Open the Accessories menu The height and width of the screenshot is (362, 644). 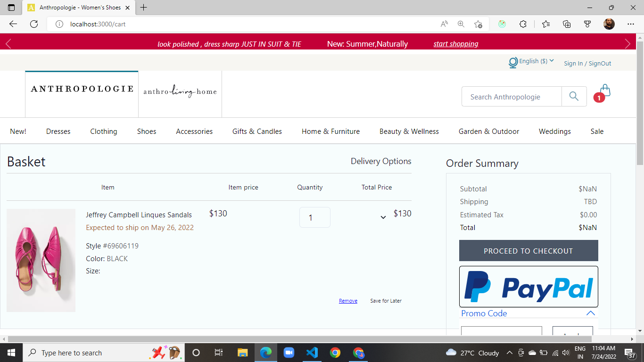point(194,132)
